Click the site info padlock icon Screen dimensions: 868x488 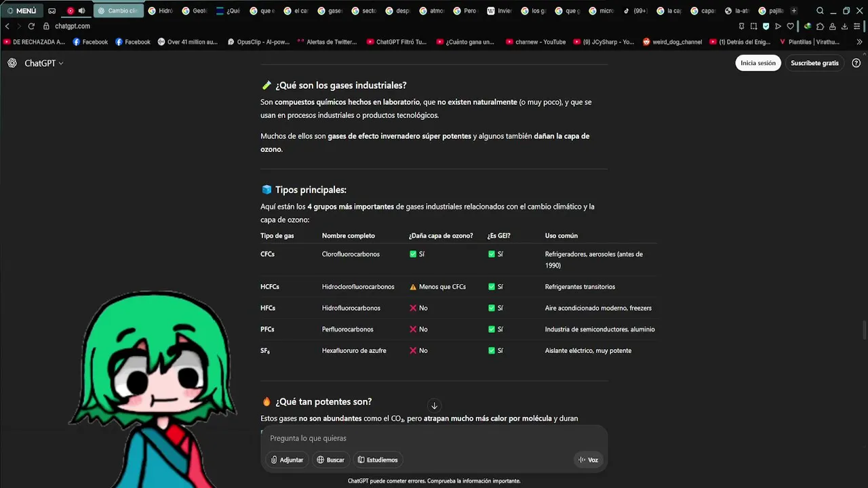pyautogui.click(x=46, y=26)
